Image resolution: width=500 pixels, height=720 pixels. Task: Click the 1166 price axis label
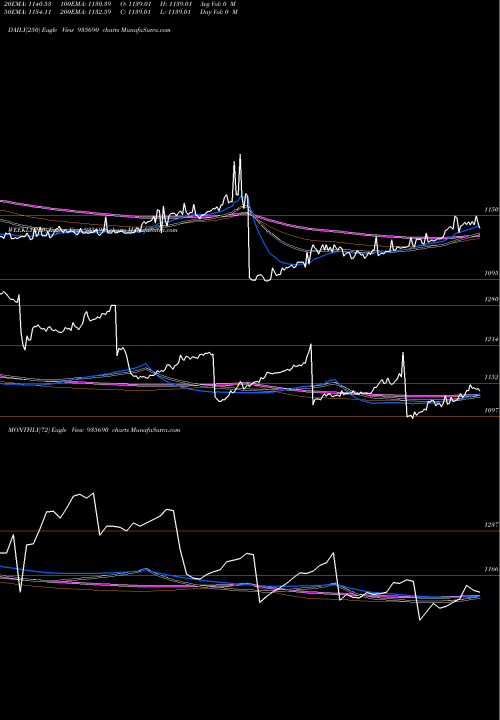[492, 569]
